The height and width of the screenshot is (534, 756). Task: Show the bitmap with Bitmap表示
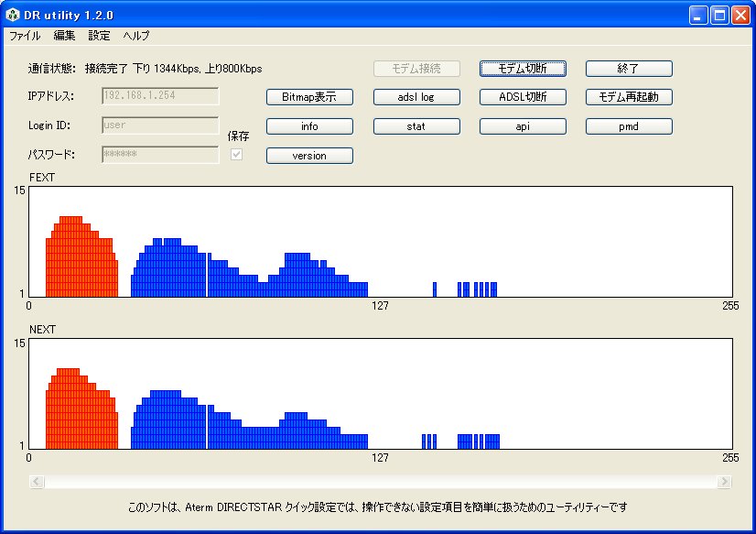(x=309, y=97)
